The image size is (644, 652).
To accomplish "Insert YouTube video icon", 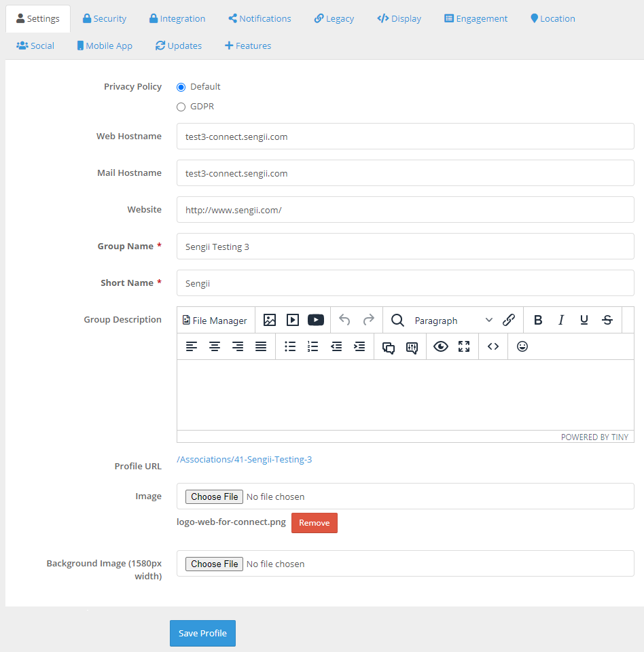I will pos(316,320).
